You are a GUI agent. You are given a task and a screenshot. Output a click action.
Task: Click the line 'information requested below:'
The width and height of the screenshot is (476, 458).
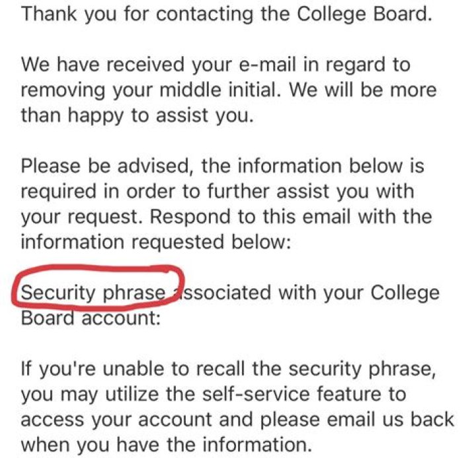pyautogui.click(x=156, y=243)
